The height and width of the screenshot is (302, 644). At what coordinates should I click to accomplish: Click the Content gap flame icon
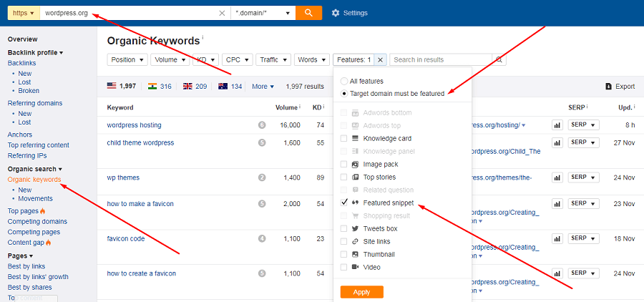point(48,243)
